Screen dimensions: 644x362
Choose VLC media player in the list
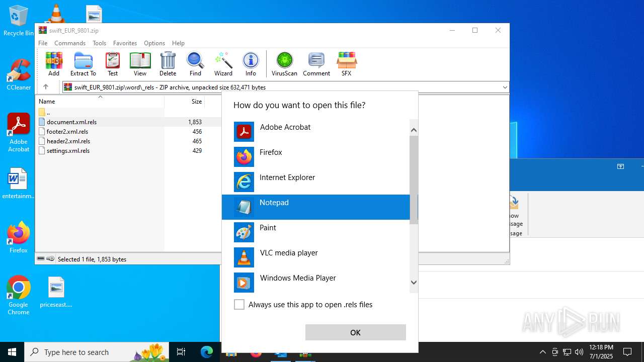tap(316, 257)
